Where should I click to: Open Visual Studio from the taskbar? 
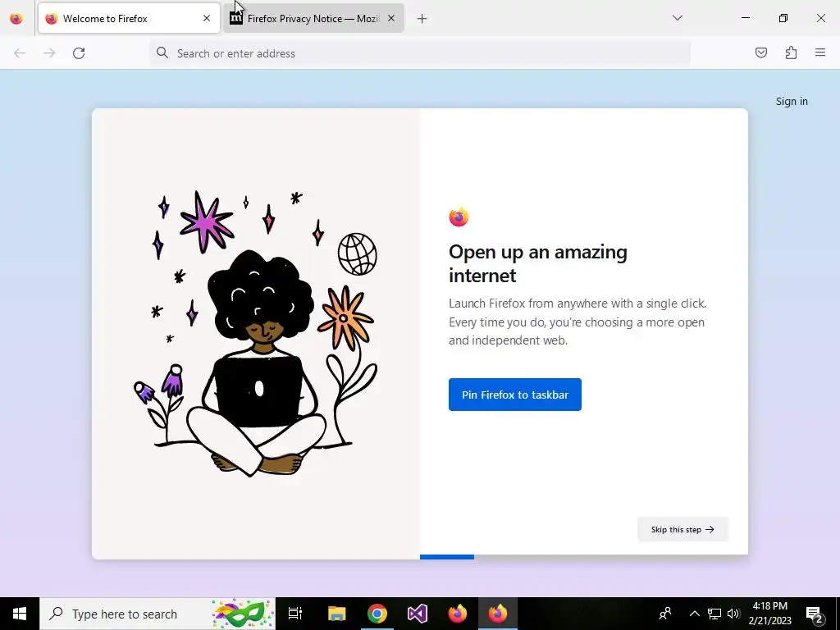click(418, 614)
